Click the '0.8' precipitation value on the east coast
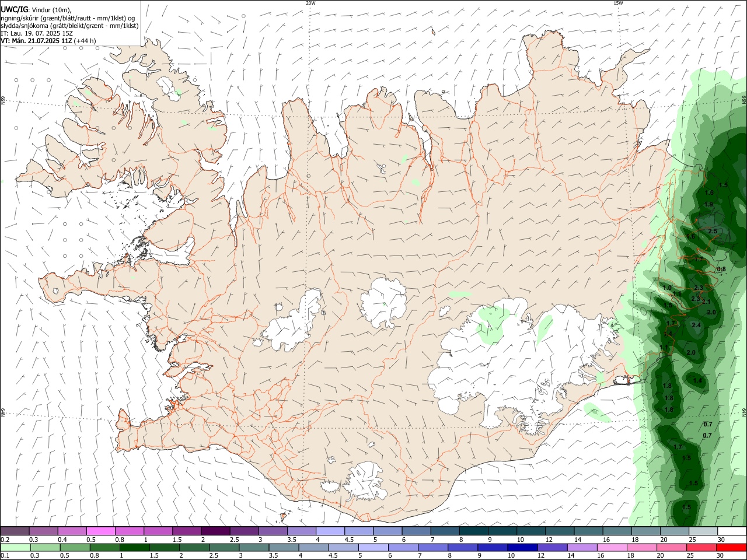Viewport: 747px width, 560px height. (721, 269)
